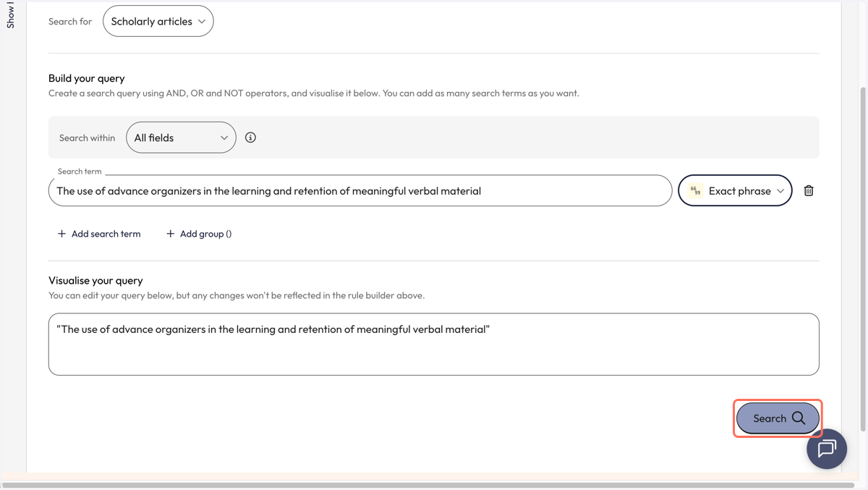Open the All fields dropdown
Screen dimensions: 868x490
181,138
